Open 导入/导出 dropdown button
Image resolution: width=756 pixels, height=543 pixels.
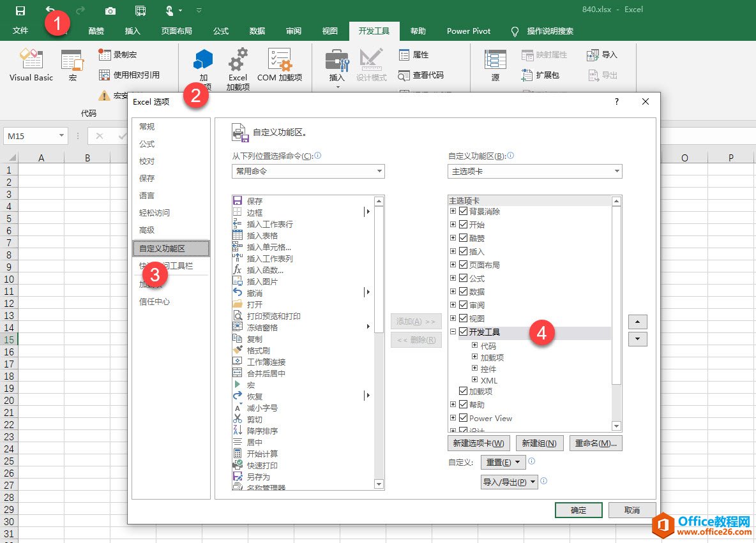(509, 482)
